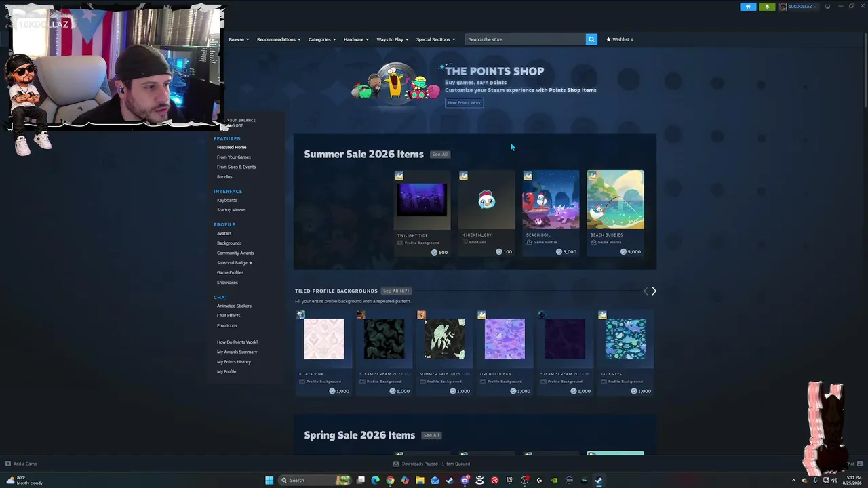Open Task View on the taskbar
Viewport: 868px width, 488px height.
pos(361,481)
